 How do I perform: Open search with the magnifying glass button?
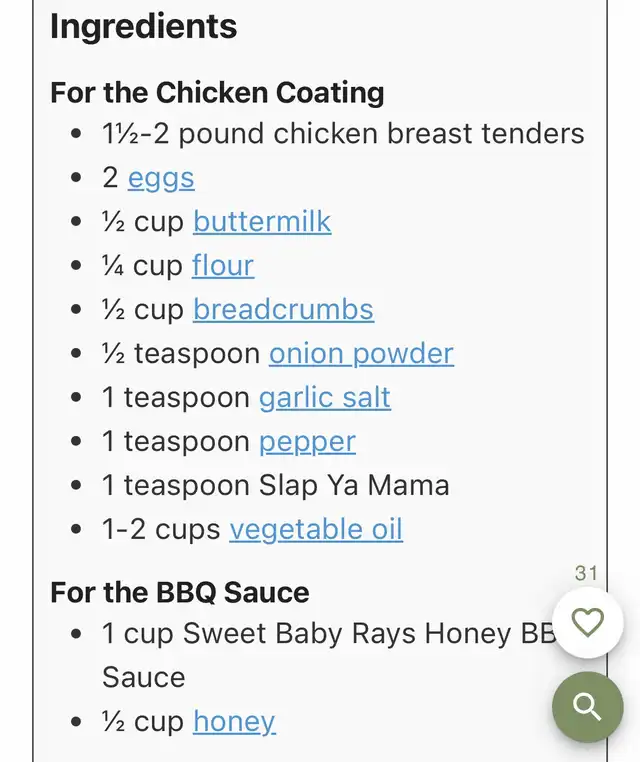pyautogui.click(x=587, y=708)
